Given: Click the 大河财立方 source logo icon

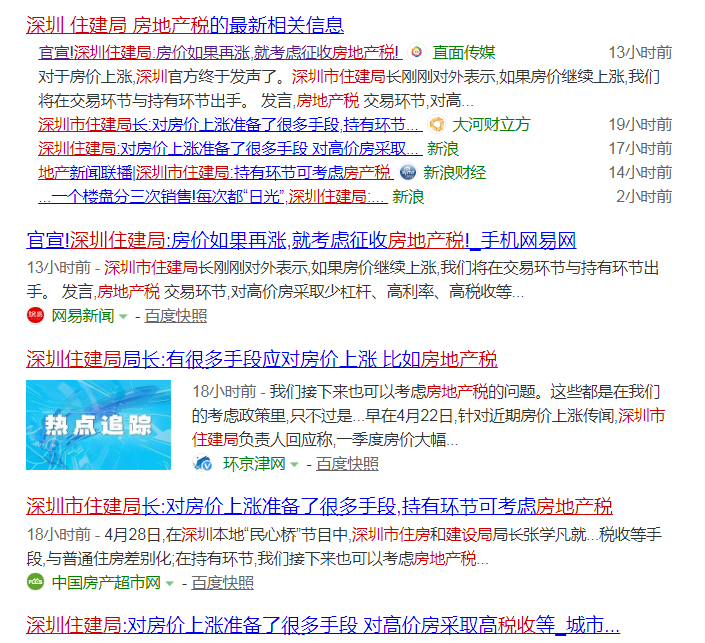Looking at the screenshot, I should [437, 124].
